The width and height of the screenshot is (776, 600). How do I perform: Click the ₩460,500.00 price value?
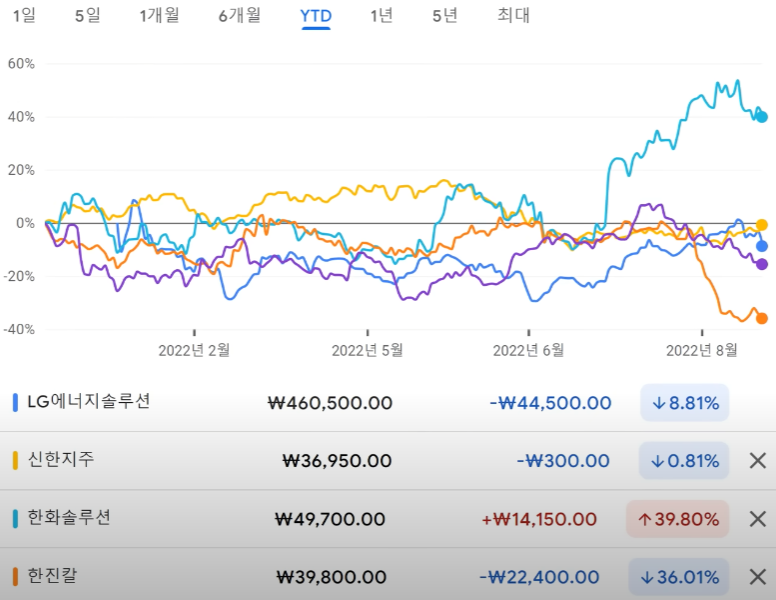[x=330, y=403]
